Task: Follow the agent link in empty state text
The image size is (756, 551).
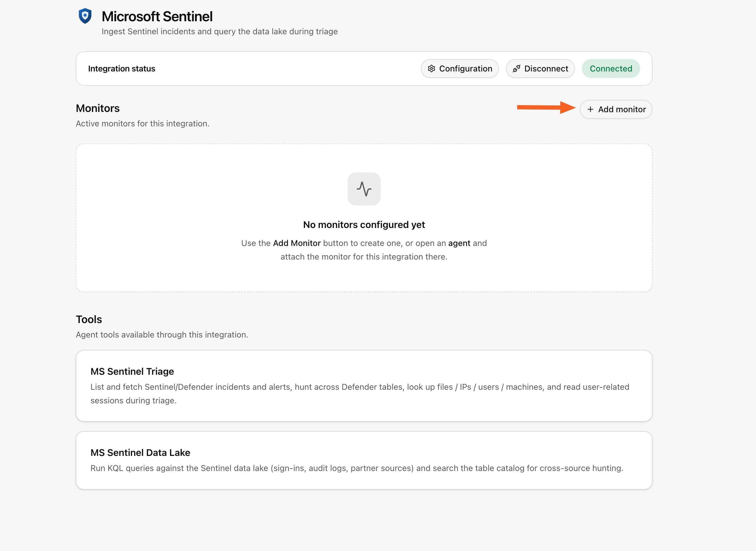Action: (459, 243)
